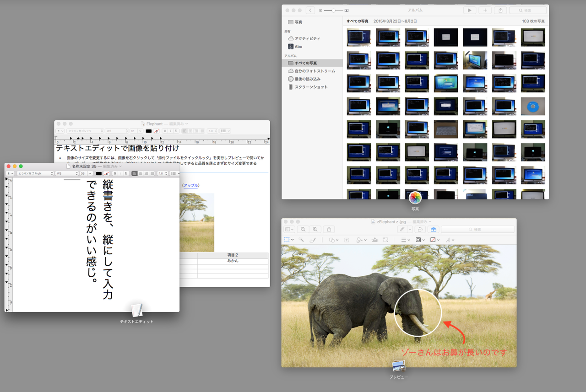Open list style dropdown in 名称未設定 35
Screen dimensions: 586x392
[x=175, y=174]
